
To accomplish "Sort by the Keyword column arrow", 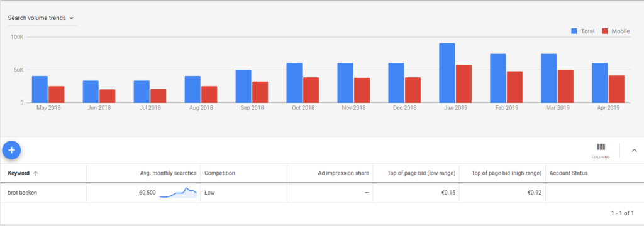I will [x=36, y=173].
